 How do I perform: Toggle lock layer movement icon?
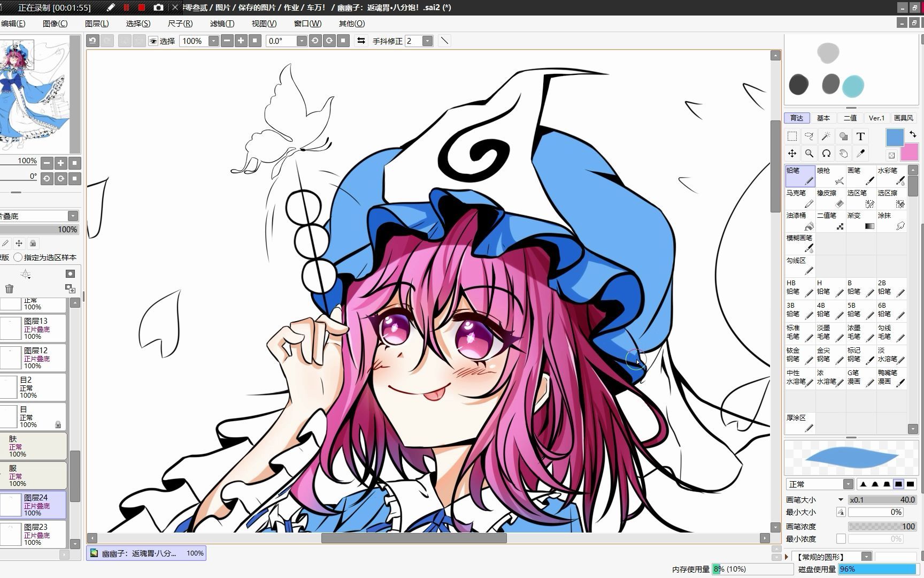coord(19,244)
